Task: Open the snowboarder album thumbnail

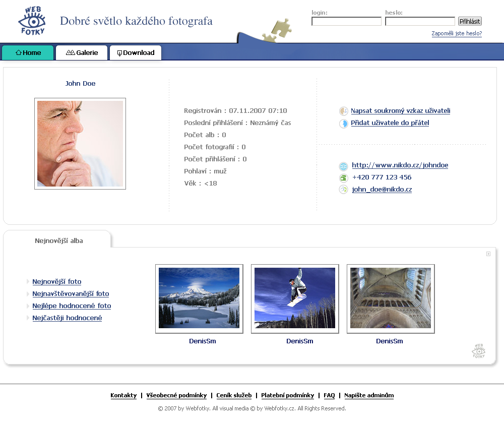Action: coord(295,298)
